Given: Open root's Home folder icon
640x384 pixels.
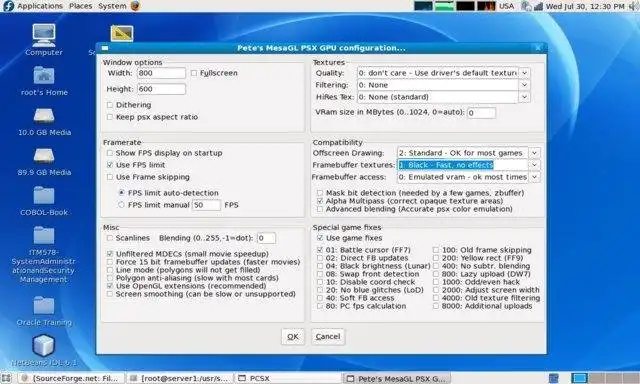Looking at the screenshot, I should pos(44,75).
